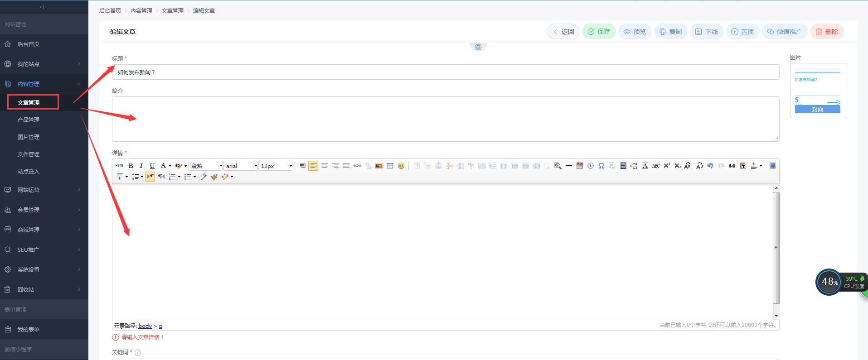This screenshot has height=360, width=868.
Task: Toggle bold formatting
Action: tap(131, 166)
